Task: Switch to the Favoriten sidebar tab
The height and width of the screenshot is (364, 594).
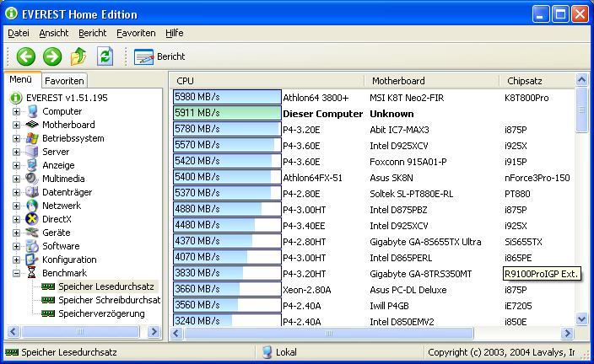Action: click(64, 81)
